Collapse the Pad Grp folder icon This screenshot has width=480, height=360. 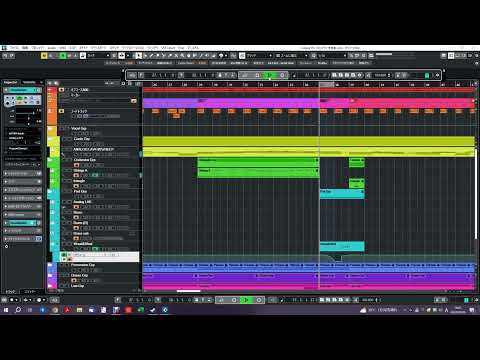click(50, 192)
